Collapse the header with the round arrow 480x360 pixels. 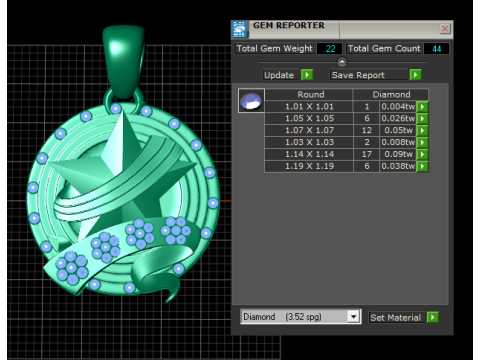(342, 62)
